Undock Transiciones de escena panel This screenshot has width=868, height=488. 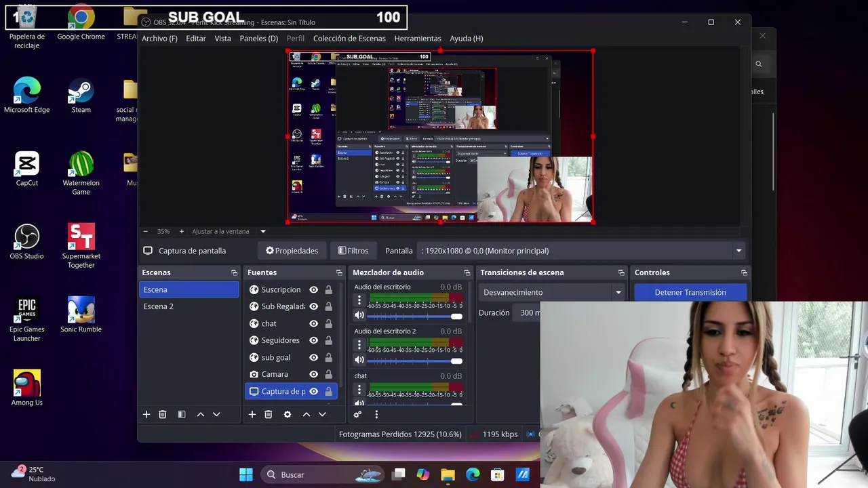pos(621,272)
